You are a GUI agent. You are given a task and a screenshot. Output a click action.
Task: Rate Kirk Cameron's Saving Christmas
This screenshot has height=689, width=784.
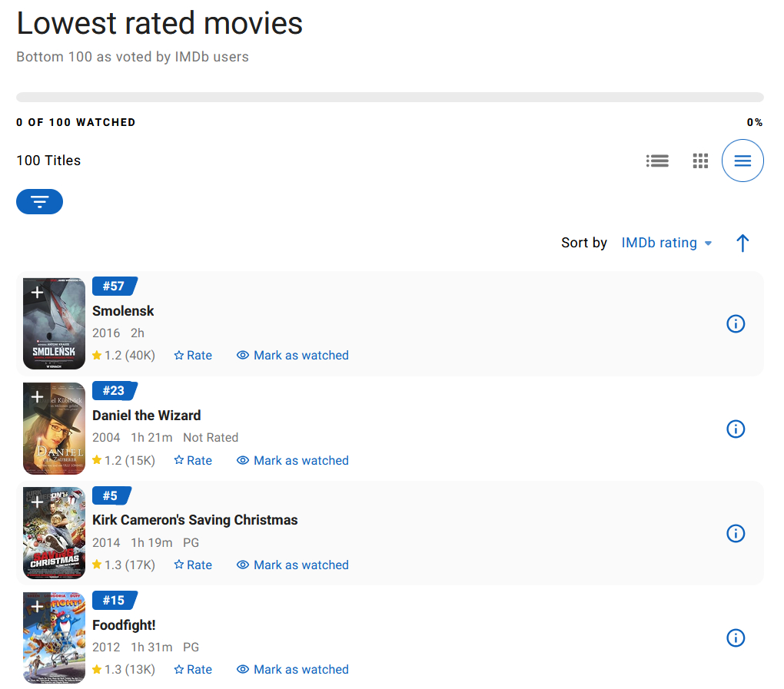click(193, 565)
